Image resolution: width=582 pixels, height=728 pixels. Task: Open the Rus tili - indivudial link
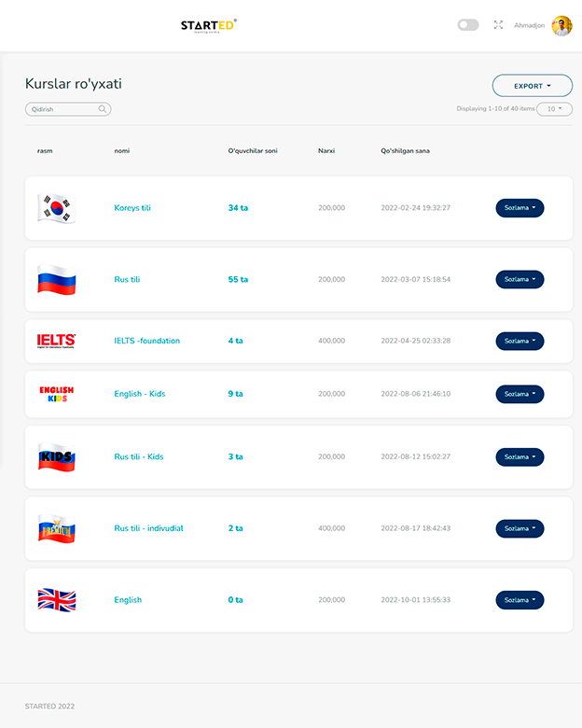[x=148, y=528]
